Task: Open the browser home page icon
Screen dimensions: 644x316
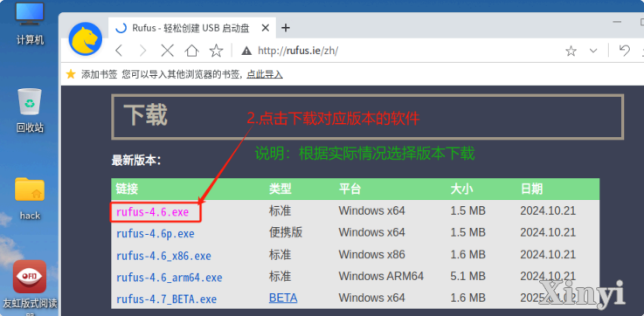Action: (192, 51)
